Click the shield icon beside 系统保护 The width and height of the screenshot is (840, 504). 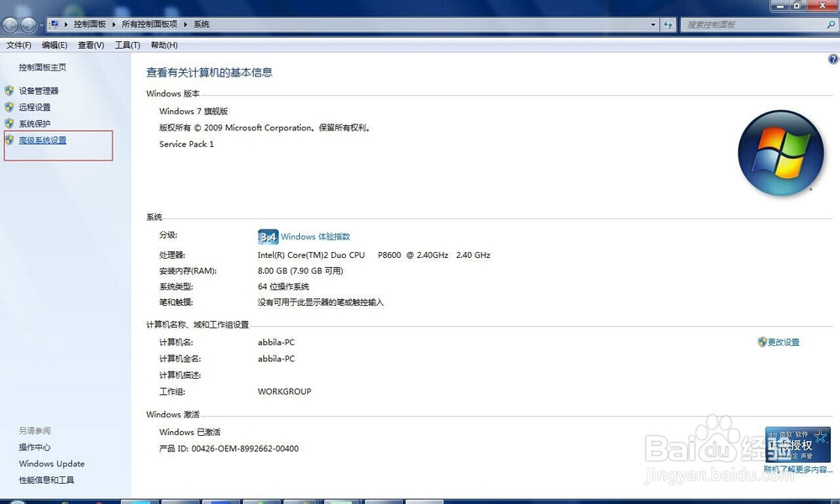coord(9,123)
